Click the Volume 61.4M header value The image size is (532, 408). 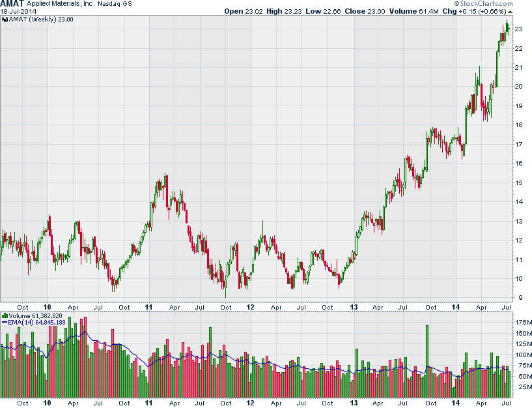click(x=413, y=11)
